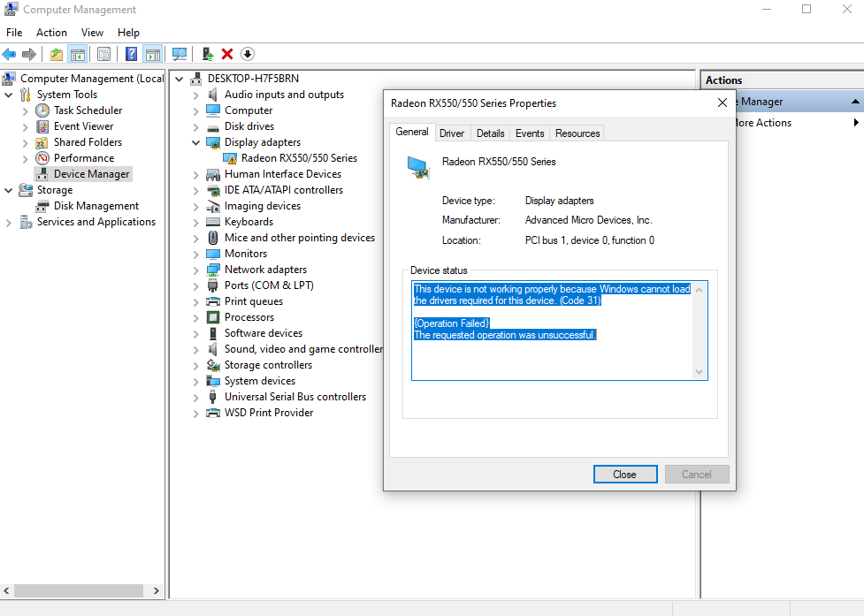Switch to the Resources tab
This screenshot has height=616, width=864.
(577, 133)
